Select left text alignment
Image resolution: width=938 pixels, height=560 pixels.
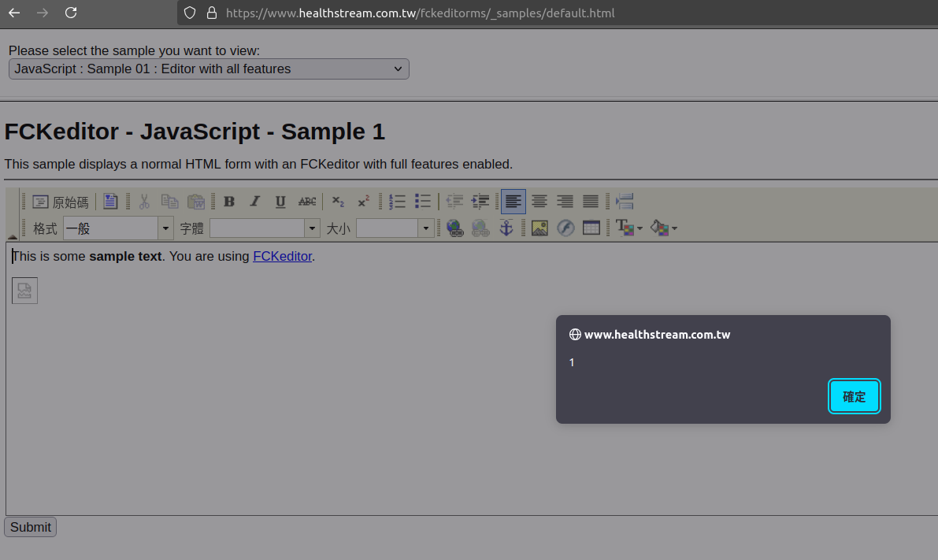coord(513,202)
